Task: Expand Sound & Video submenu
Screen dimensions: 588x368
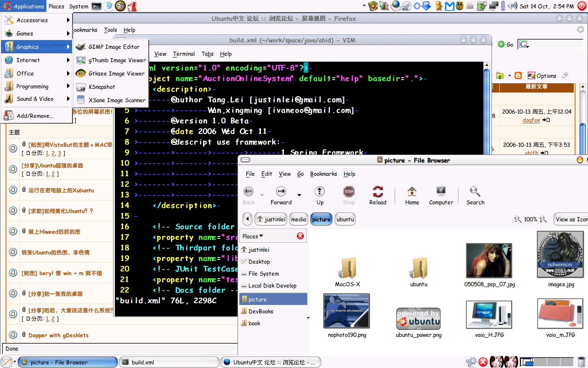Action: tap(36, 99)
